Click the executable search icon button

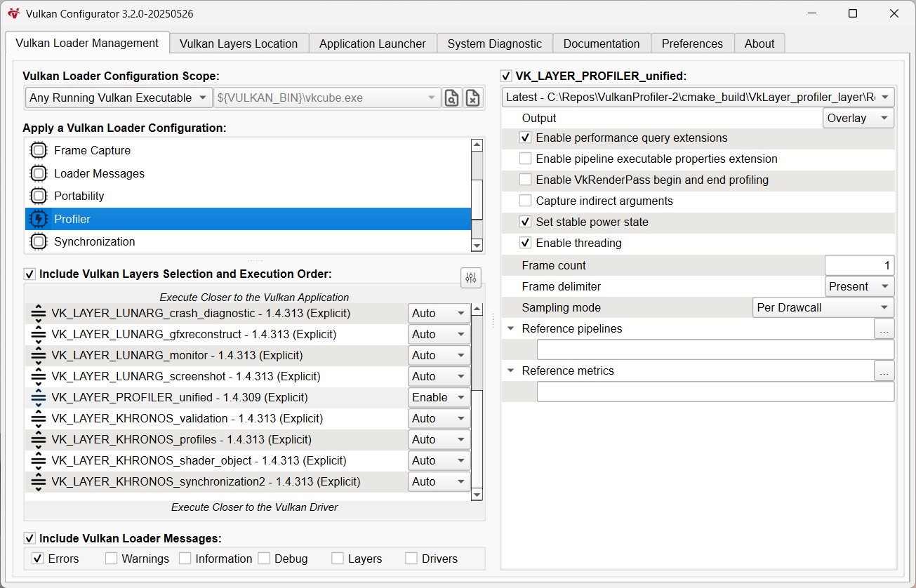coord(451,98)
